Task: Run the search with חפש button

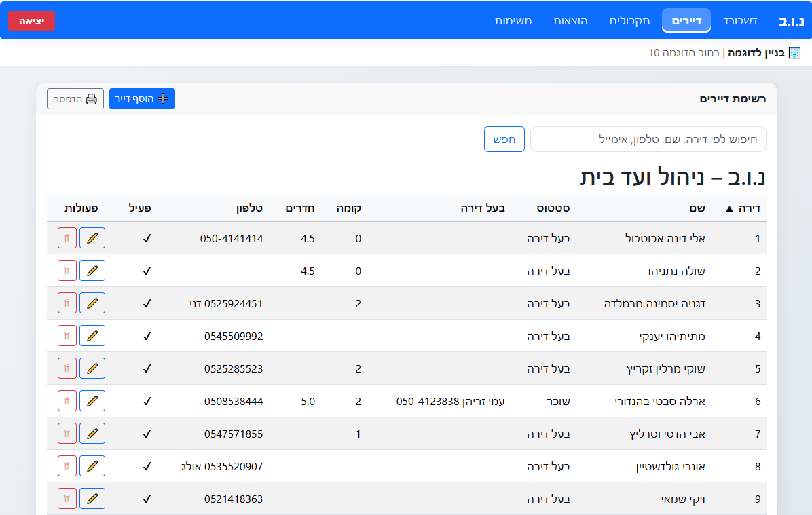Action: click(x=504, y=138)
